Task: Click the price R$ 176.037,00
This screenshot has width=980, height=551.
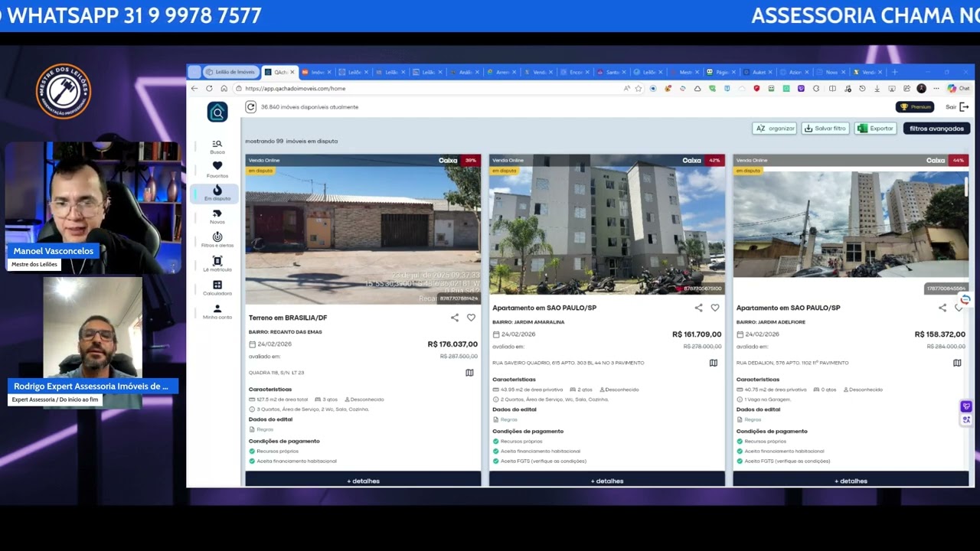Action: (x=452, y=344)
